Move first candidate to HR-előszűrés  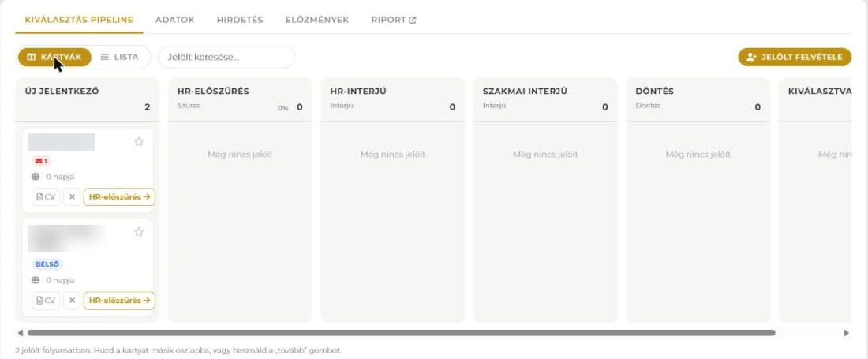click(x=119, y=197)
